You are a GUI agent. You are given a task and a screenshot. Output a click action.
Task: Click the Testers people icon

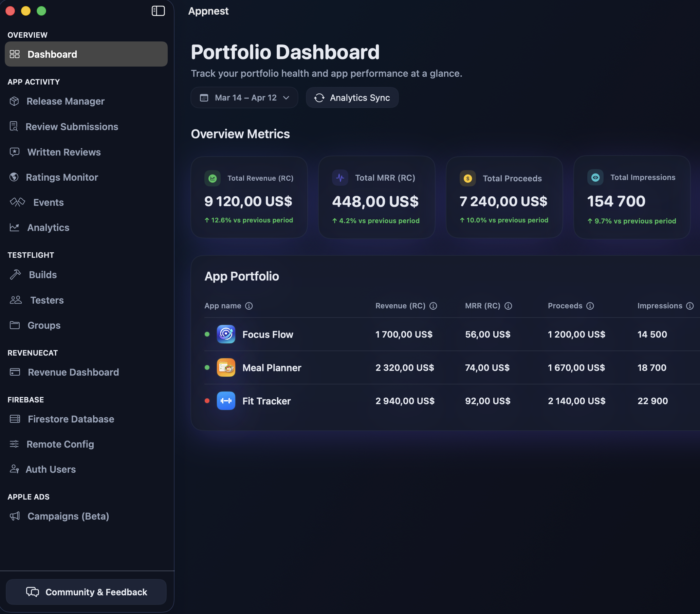(16, 300)
